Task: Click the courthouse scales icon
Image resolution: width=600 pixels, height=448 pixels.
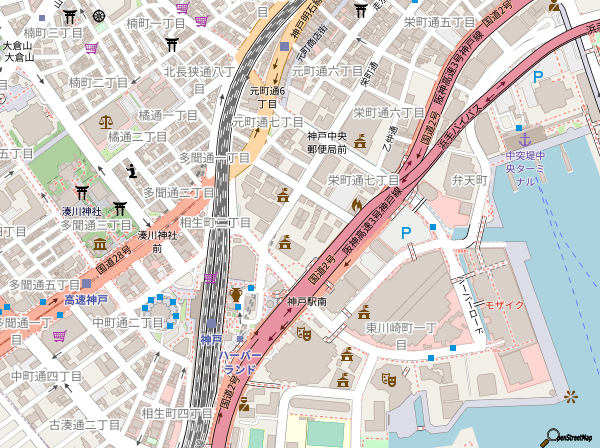Action: [107, 118]
